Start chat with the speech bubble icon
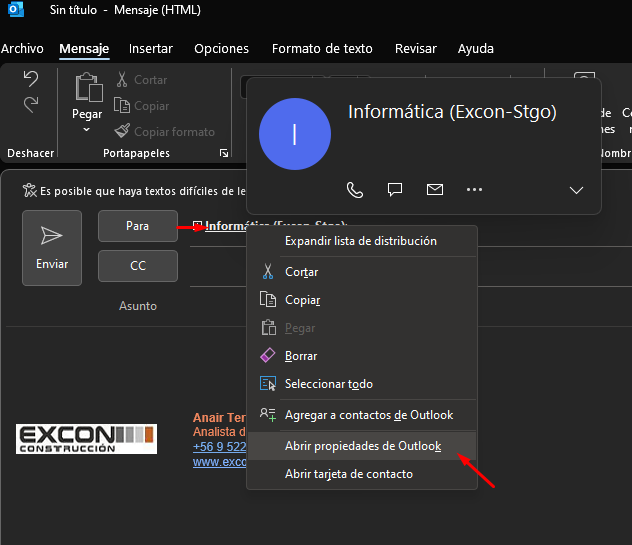Image resolution: width=632 pixels, height=545 pixels. point(395,189)
